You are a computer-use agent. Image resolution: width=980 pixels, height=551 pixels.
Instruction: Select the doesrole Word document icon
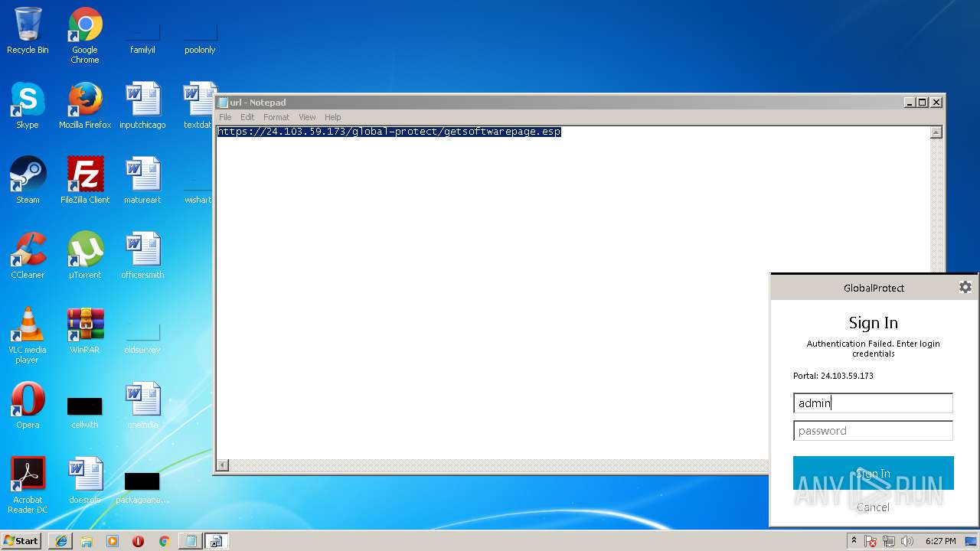point(85,481)
